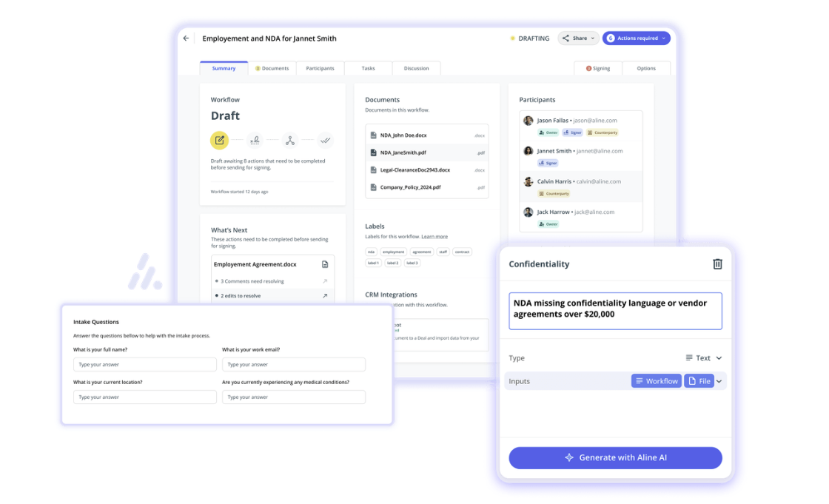Open arrow for 2 edits to resolve
This screenshot has width=829, height=504.
click(x=325, y=295)
